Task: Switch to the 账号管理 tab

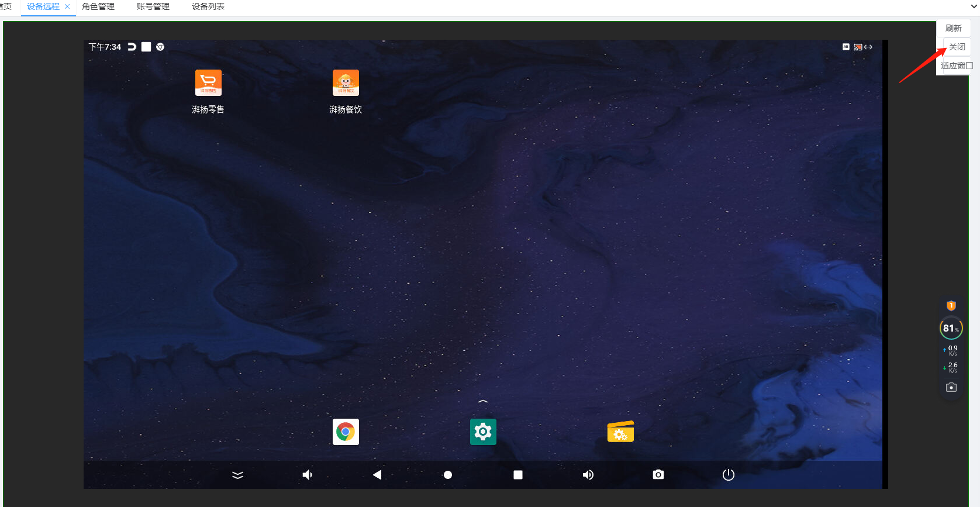Action: coord(153,6)
